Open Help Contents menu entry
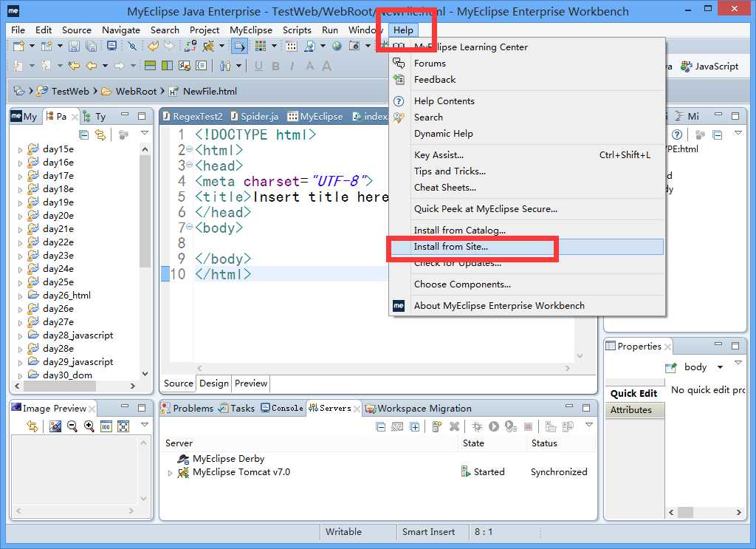756x549 pixels. (526, 100)
